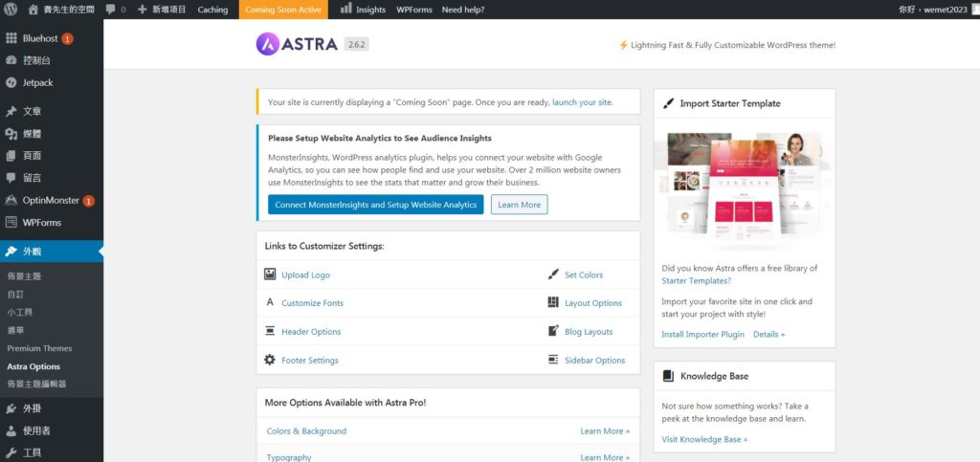Click the Set Colors brush icon
The width and height of the screenshot is (980, 462).
tap(553, 275)
